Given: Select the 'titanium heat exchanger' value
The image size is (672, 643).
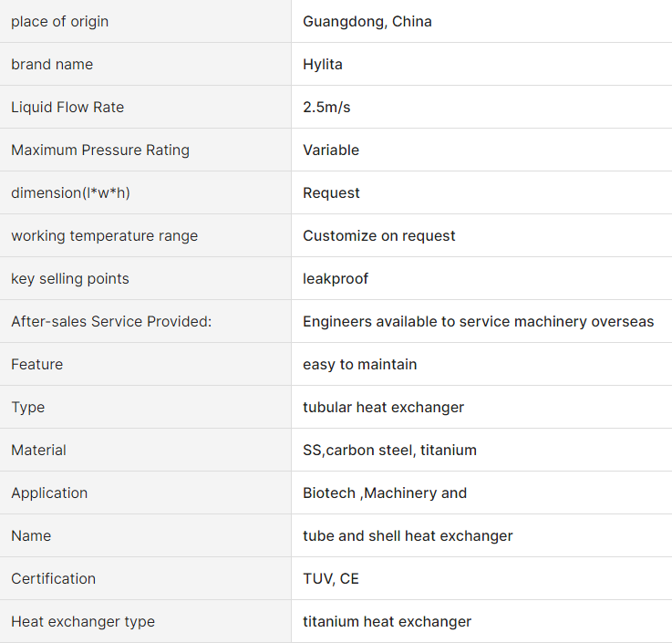Looking at the screenshot, I should click(x=388, y=621).
